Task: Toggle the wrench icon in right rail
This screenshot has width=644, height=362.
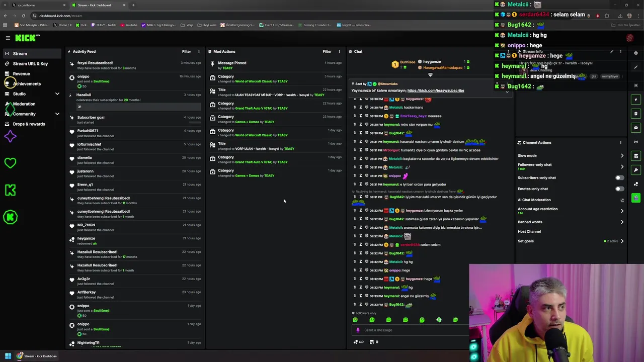Action: (636, 170)
